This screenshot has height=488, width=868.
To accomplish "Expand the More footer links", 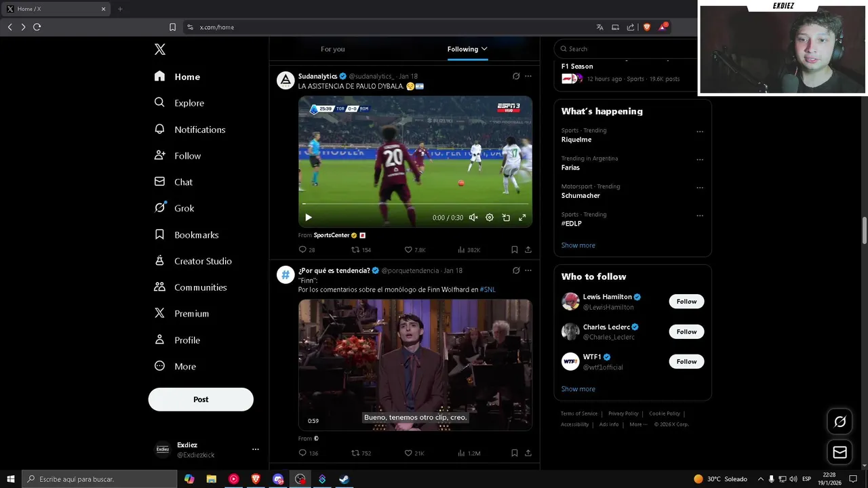I will [x=638, y=424].
